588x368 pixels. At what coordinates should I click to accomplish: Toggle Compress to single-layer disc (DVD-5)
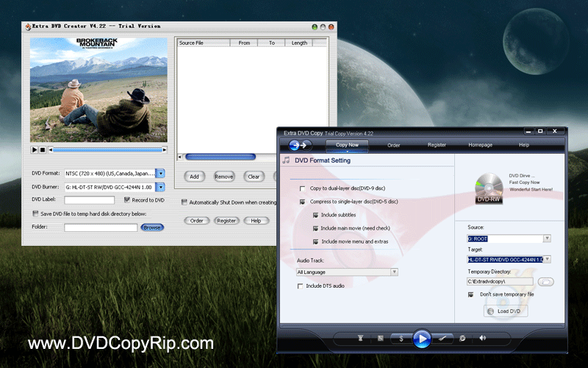pyautogui.click(x=302, y=202)
